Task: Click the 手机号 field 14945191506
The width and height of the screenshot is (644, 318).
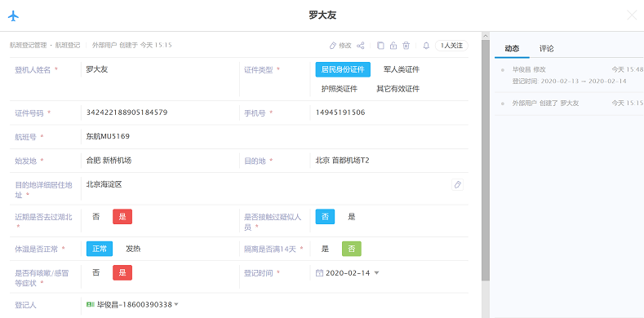Action: (340, 113)
